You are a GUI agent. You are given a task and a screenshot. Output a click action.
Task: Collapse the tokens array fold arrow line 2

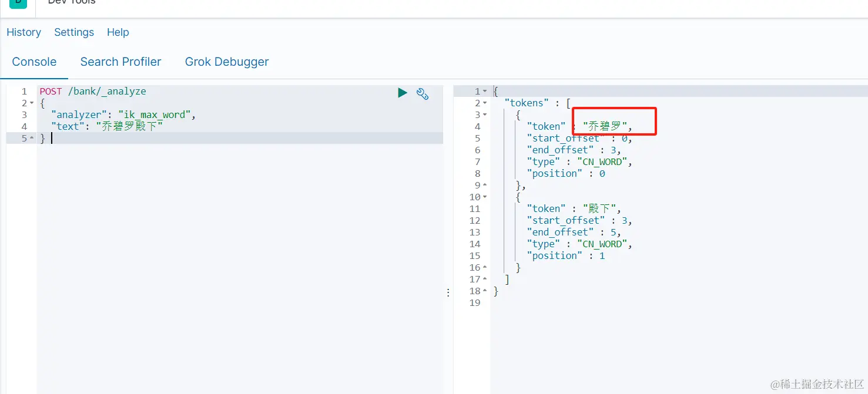pos(485,103)
